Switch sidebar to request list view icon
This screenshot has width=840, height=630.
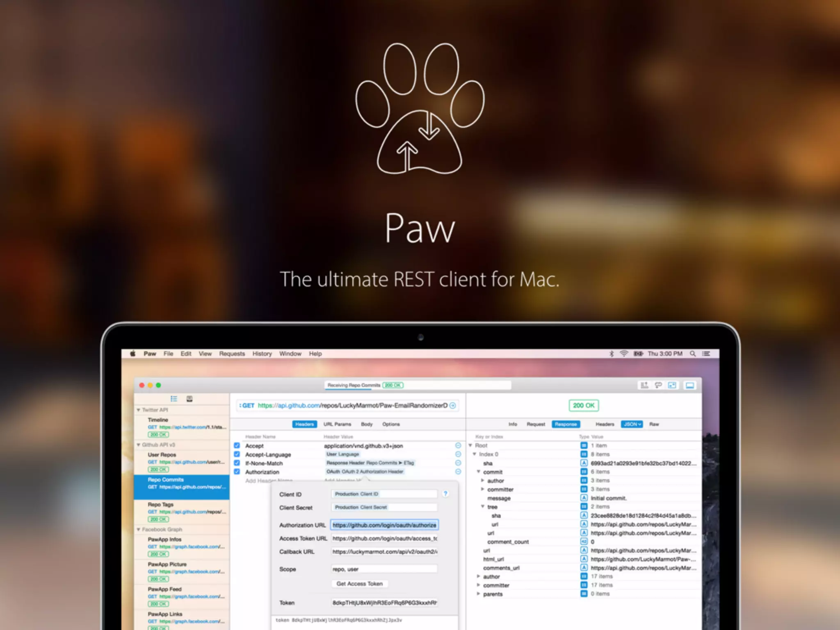pyautogui.click(x=174, y=399)
